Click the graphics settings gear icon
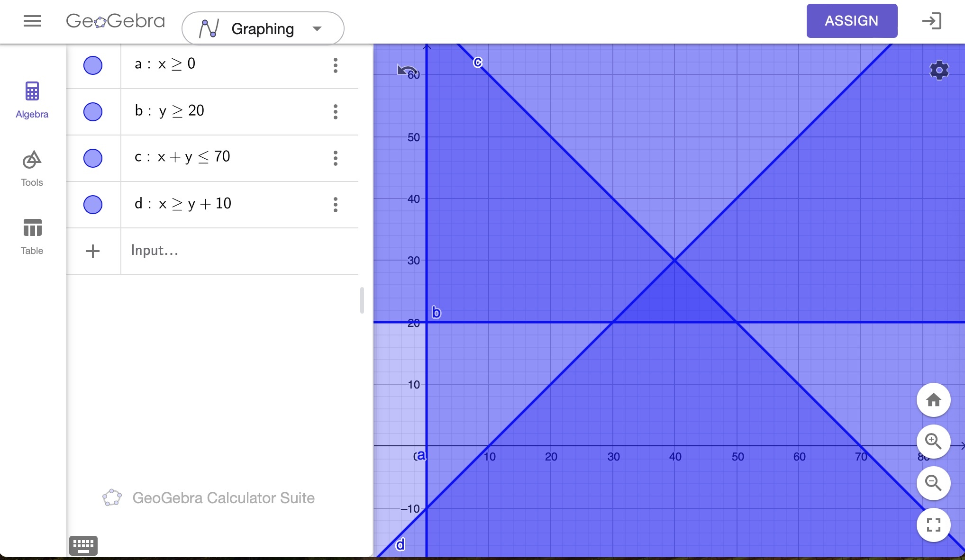The height and width of the screenshot is (560, 965). (x=939, y=71)
